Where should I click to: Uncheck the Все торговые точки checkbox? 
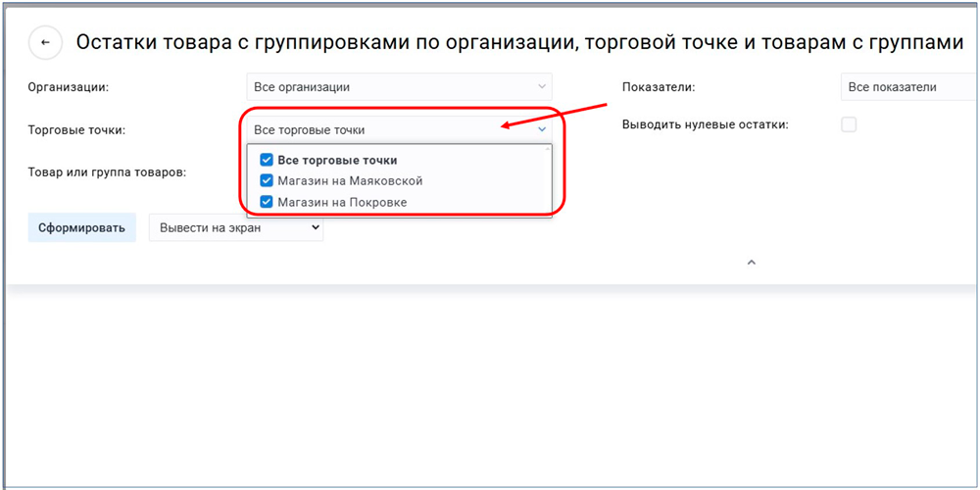tap(267, 160)
